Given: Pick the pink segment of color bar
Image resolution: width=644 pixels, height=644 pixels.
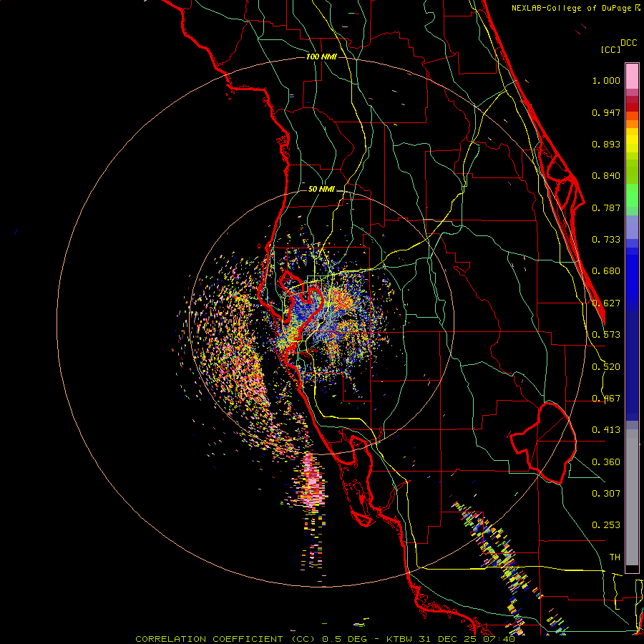Looking at the screenshot, I should (632, 77).
